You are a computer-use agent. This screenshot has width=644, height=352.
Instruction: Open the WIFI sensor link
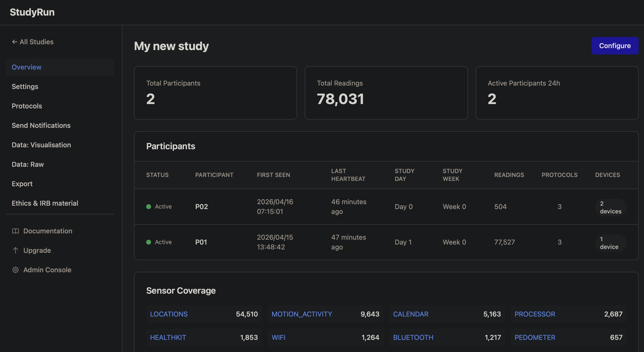278,337
